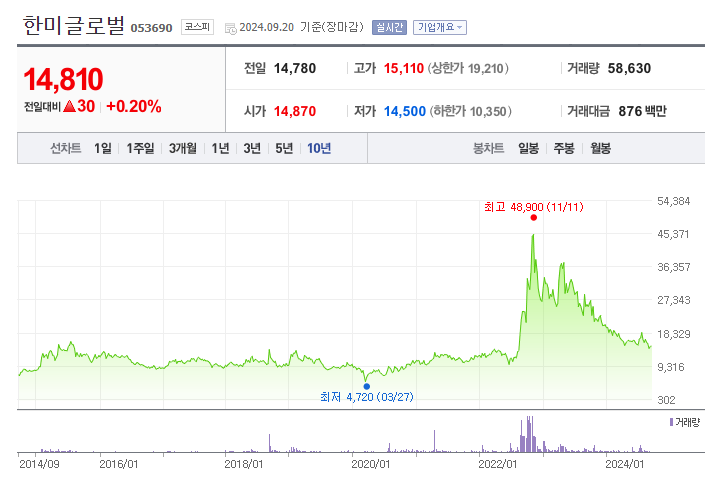Click the 45,371 price axis value
This screenshot has height=485, width=705.
pyautogui.click(x=673, y=234)
